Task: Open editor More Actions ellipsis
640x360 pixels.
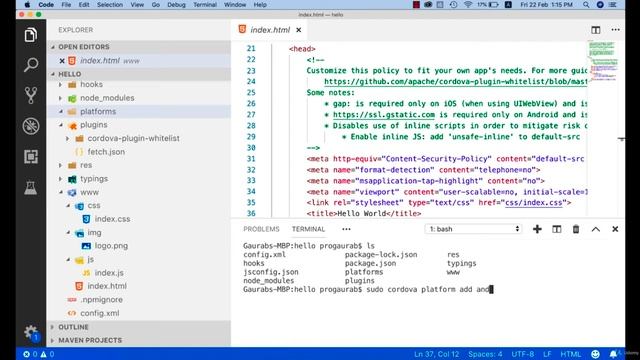Action: click(616, 30)
